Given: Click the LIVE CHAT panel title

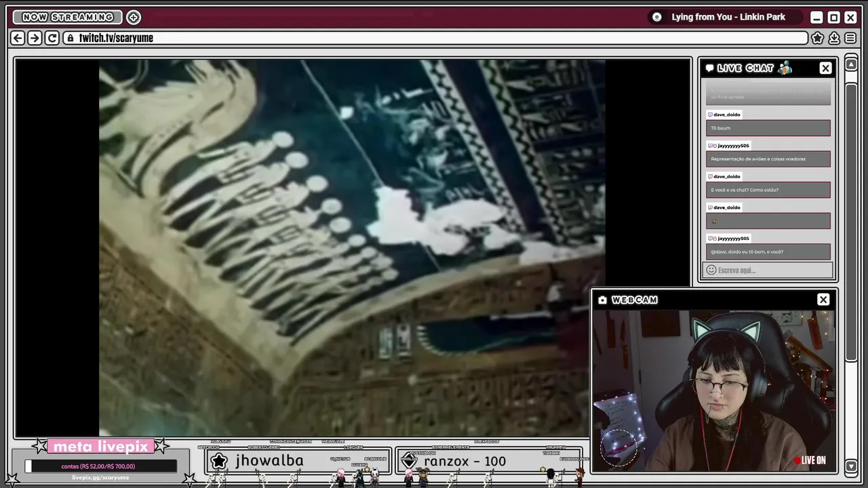Looking at the screenshot, I should [x=745, y=68].
